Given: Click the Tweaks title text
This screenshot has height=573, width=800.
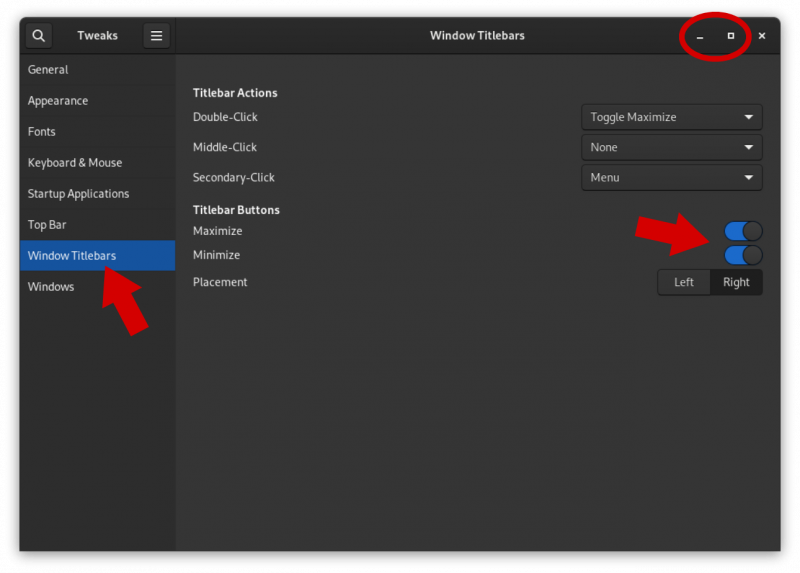Looking at the screenshot, I should coord(97,36).
